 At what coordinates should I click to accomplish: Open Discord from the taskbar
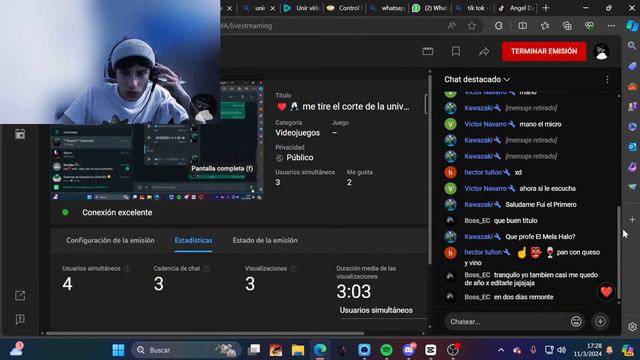point(408,350)
